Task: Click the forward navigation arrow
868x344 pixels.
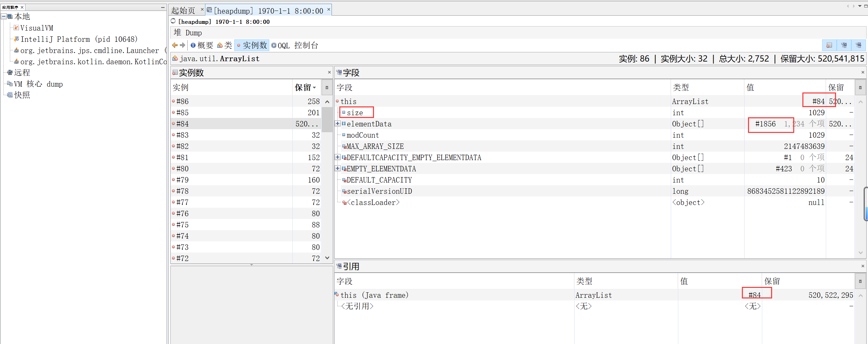Action: tap(183, 45)
